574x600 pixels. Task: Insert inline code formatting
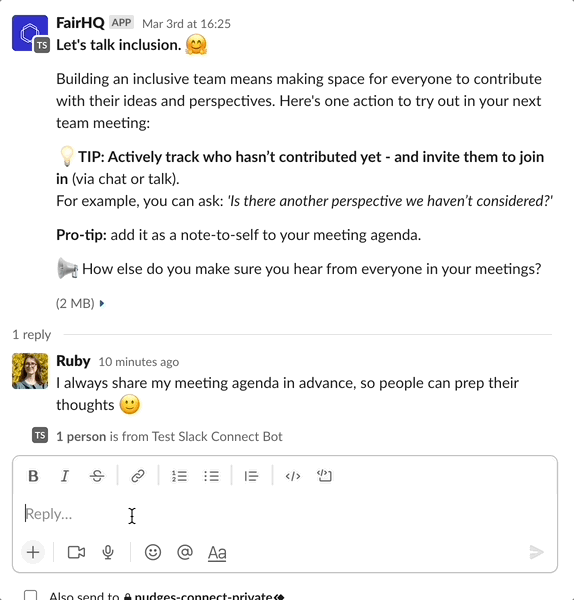[x=293, y=476]
